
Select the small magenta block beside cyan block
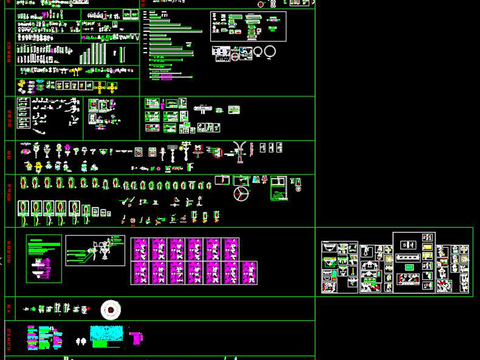point(136,338)
